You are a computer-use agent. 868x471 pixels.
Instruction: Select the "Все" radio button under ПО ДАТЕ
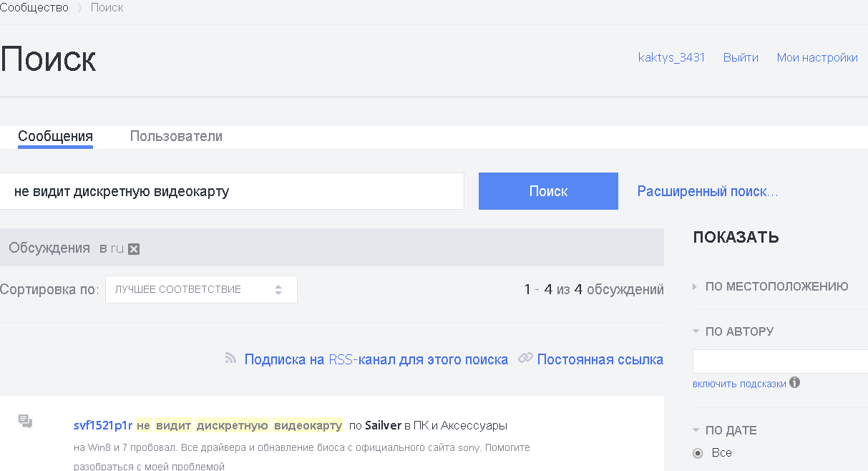point(698,452)
